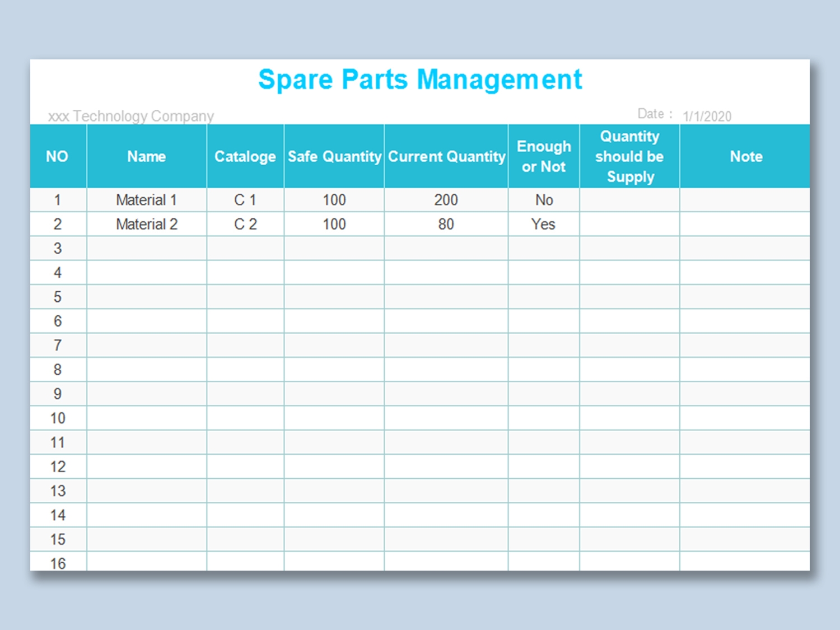Click the Date field showing 1/1/2020
This screenshot has width=840, height=630.
(x=707, y=115)
